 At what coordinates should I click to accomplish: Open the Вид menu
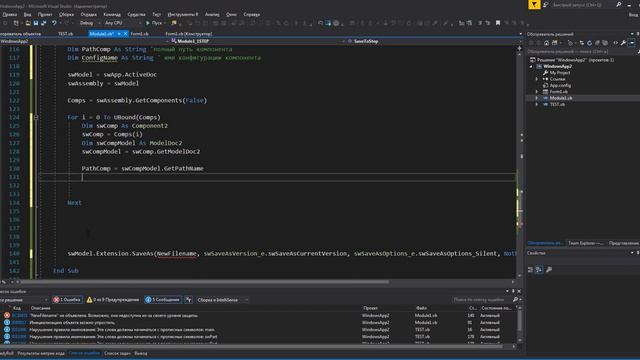point(27,14)
